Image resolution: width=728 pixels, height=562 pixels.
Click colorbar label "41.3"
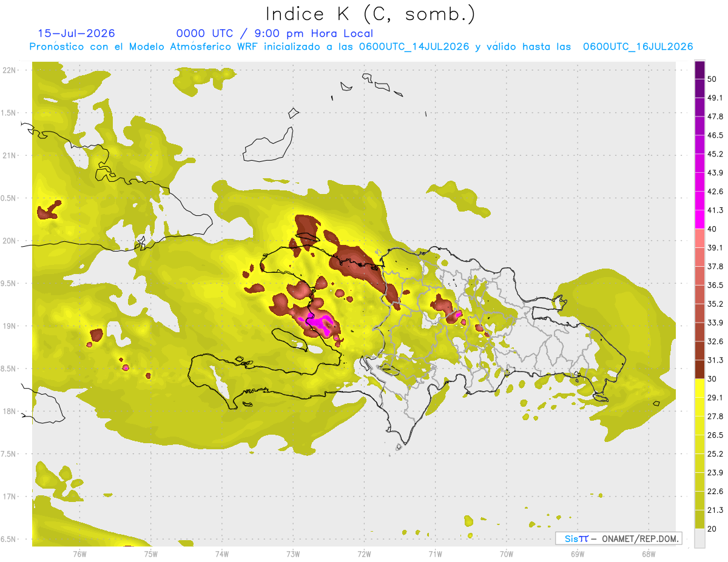[x=715, y=210]
